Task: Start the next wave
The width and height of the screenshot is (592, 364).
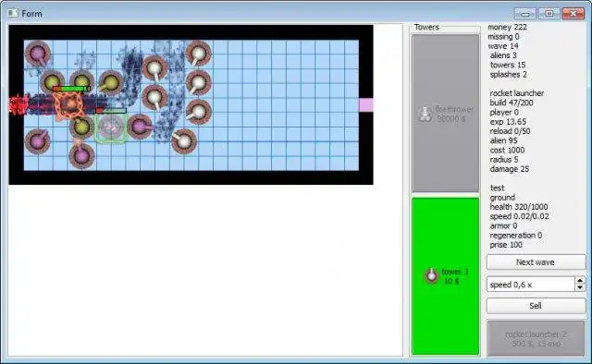Action: pos(536,262)
